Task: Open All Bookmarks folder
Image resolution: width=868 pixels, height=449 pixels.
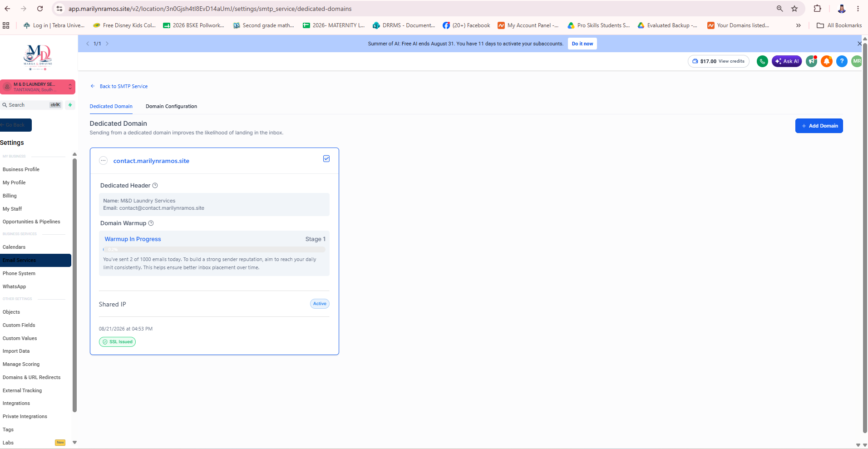Action: (x=839, y=25)
